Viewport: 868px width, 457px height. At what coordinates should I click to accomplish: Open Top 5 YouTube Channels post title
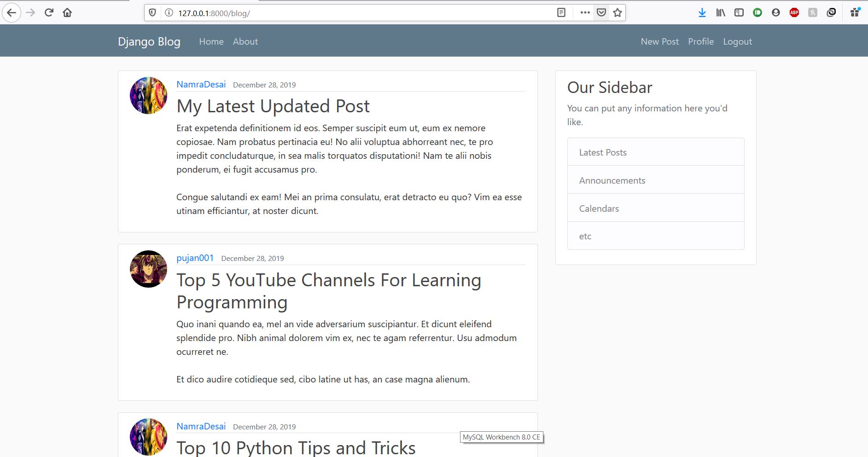click(x=329, y=291)
